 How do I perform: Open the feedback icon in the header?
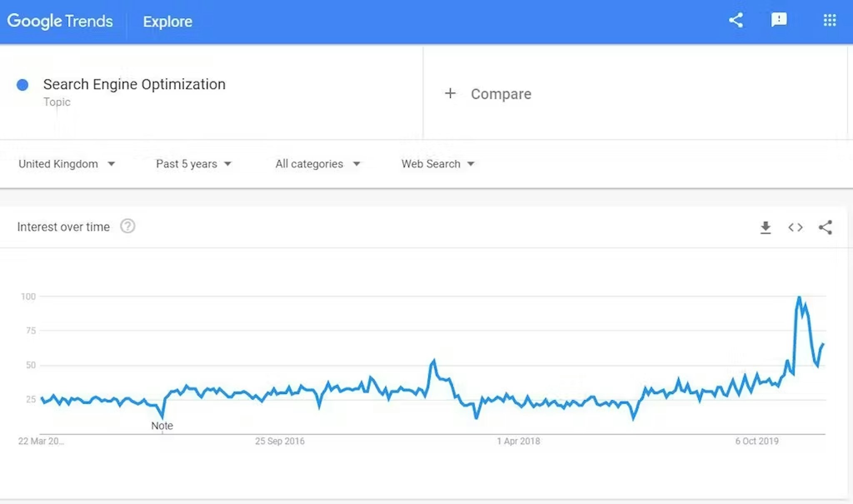[778, 20]
